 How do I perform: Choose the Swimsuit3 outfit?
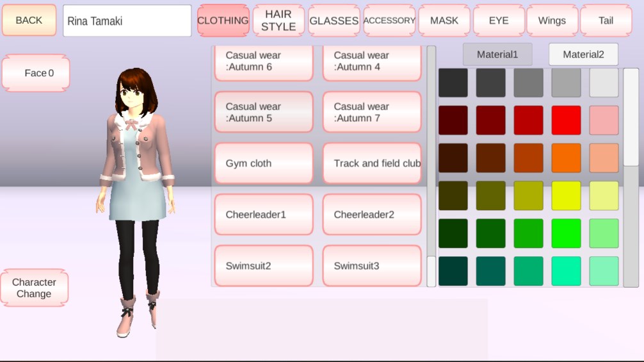pyautogui.click(x=372, y=265)
